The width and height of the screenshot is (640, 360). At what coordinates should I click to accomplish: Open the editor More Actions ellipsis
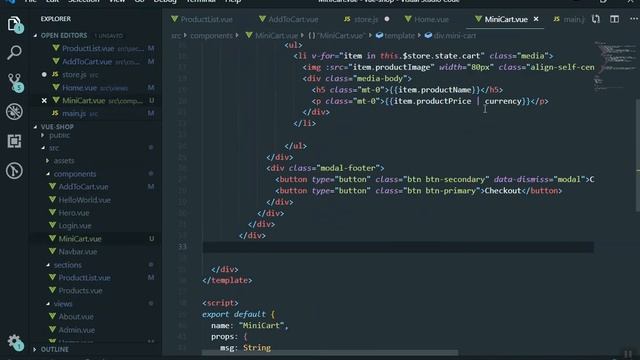[x=633, y=19]
